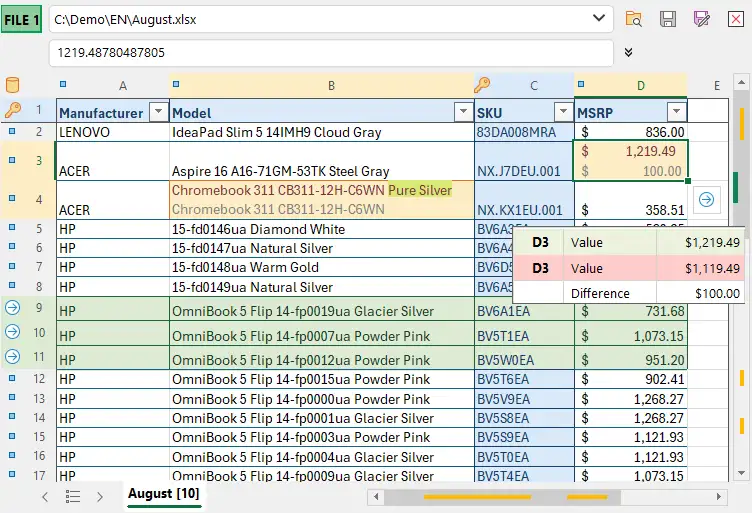Click the browse file folder icon
Screen dimensions: 752x513
tap(634, 19)
